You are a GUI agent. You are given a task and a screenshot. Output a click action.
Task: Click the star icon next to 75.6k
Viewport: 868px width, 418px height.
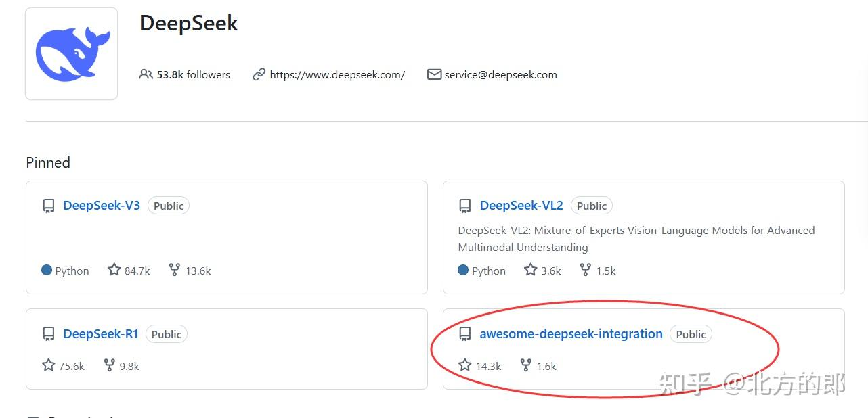48,365
